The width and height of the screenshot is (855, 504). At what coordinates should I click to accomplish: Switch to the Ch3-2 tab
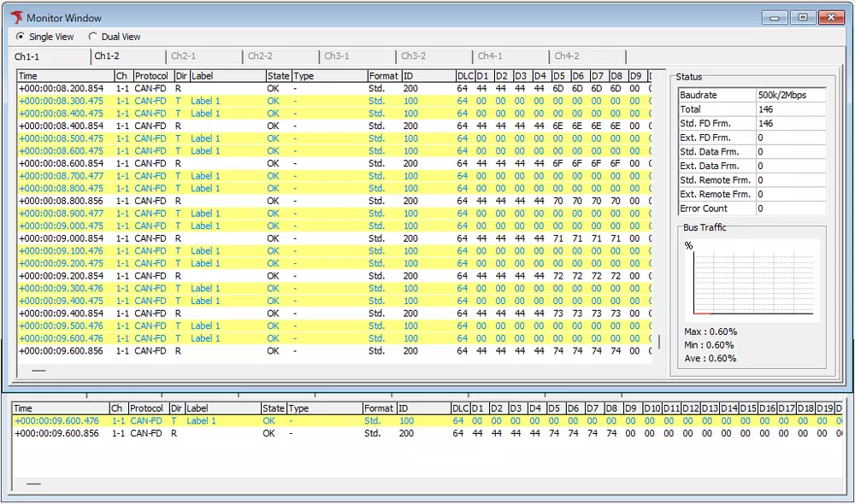(413, 56)
